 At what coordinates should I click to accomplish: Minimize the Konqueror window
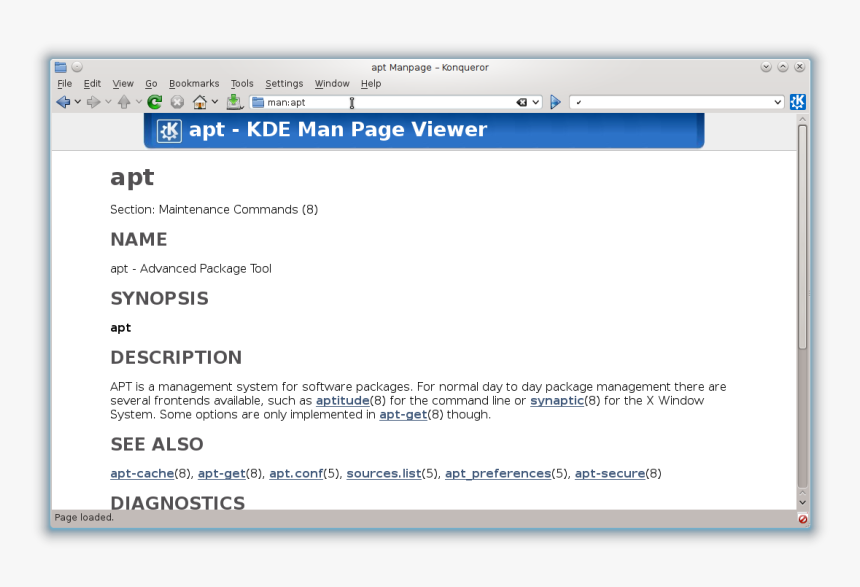[766, 67]
